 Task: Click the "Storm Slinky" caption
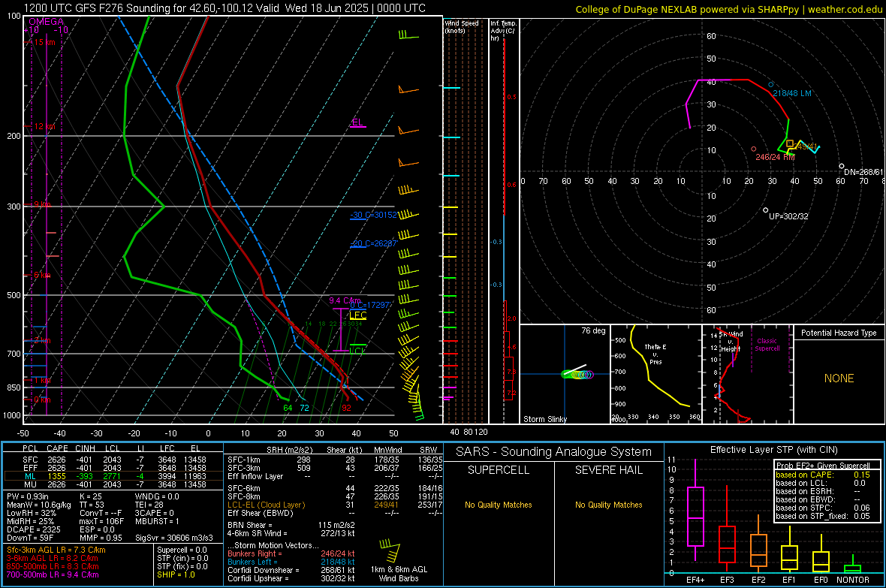pyautogui.click(x=544, y=419)
